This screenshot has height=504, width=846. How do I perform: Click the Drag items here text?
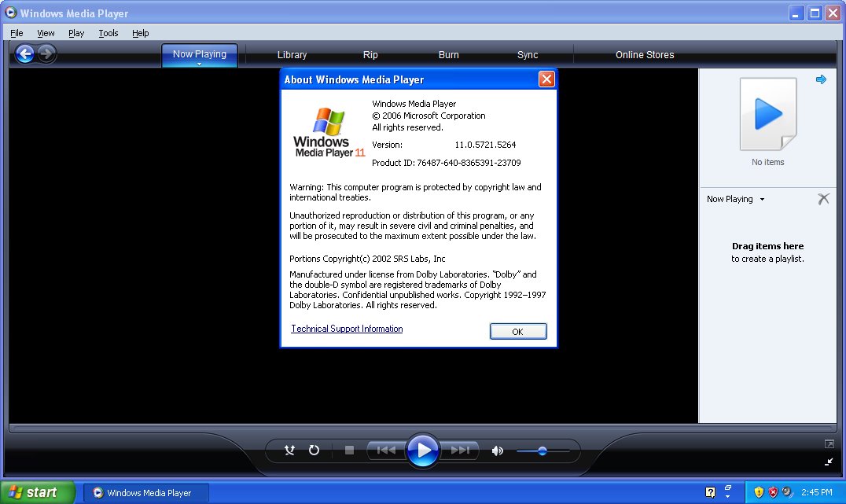[x=767, y=246]
